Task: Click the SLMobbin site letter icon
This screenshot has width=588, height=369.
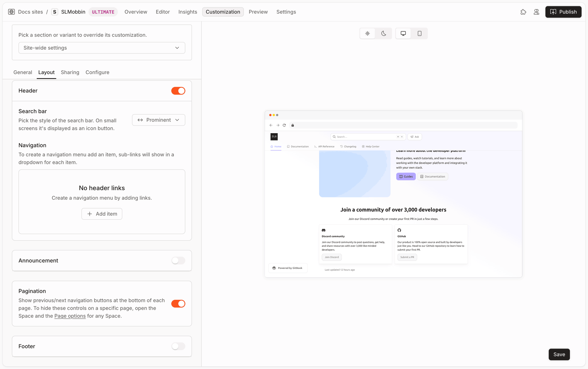Action: (55, 12)
